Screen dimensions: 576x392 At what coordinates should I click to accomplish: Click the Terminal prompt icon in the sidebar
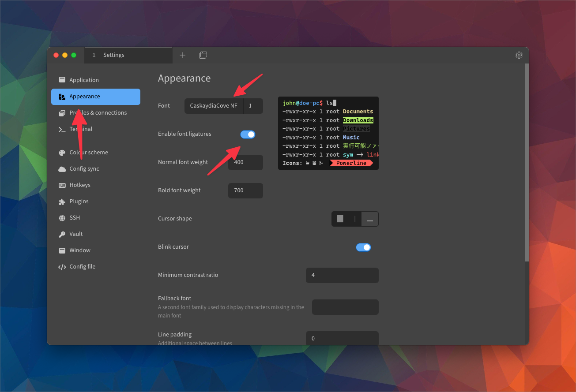[62, 129]
